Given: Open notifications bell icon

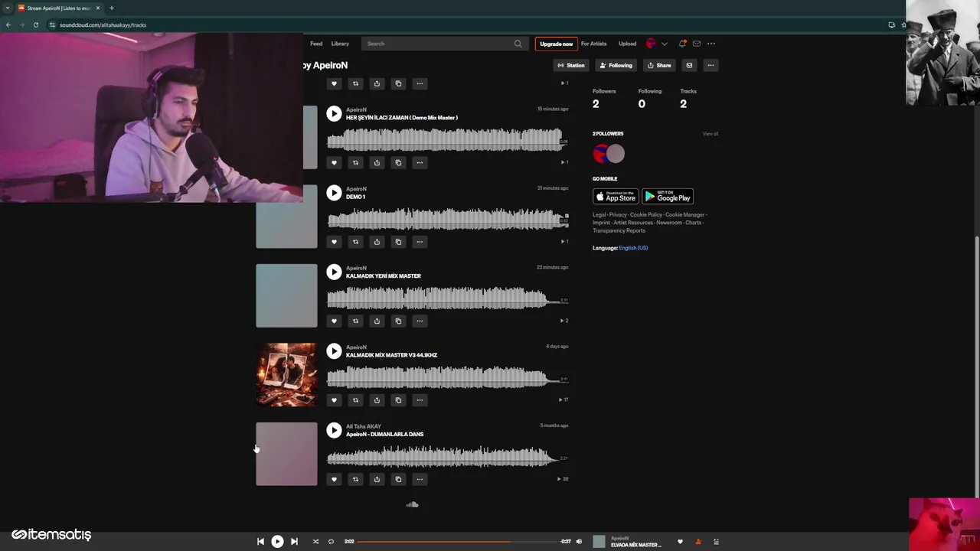Looking at the screenshot, I should click(682, 44).
